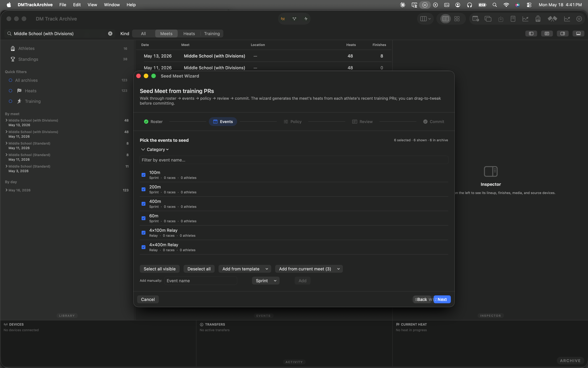588x368 pixels.
Task: Select the May 13, 2026 meet row
Action: coord(264,56)
